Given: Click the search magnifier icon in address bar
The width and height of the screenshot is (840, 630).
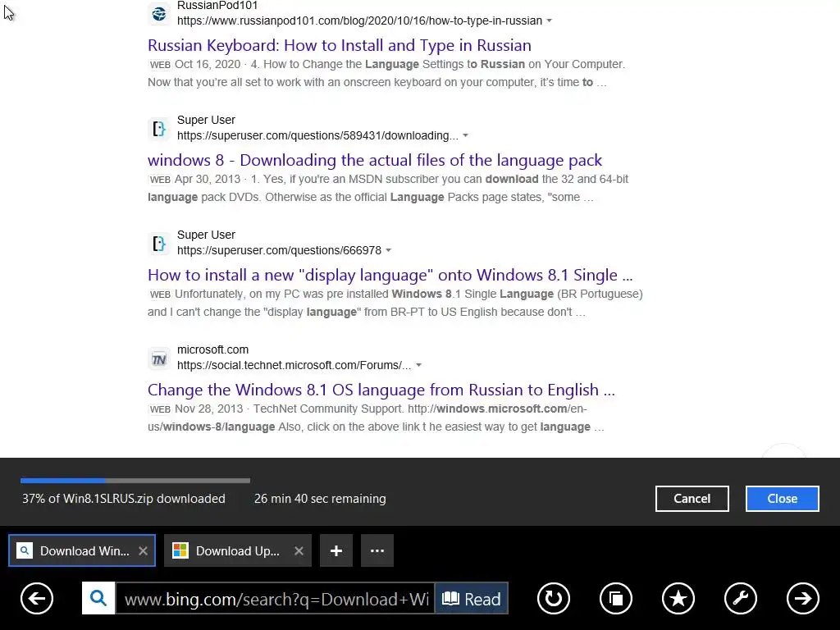Looking at the screenshot, I should tap(98, 598).
